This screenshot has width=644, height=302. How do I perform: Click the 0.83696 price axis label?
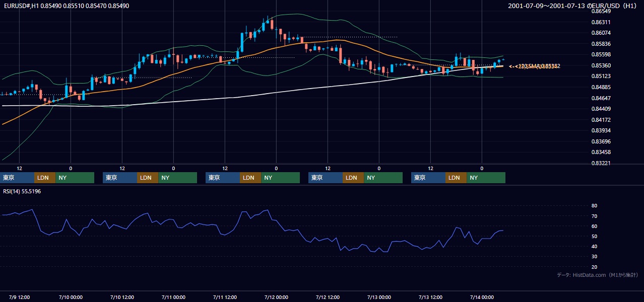(601, 141)
